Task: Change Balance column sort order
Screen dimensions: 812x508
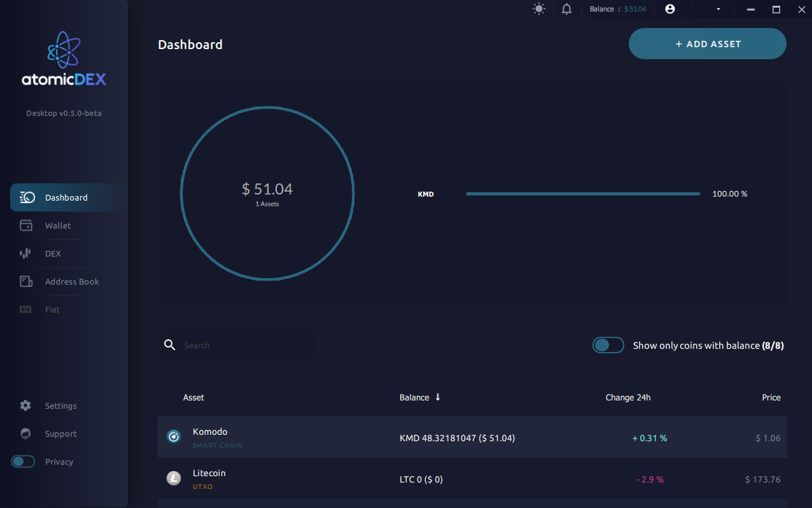Action: point(438,397)
